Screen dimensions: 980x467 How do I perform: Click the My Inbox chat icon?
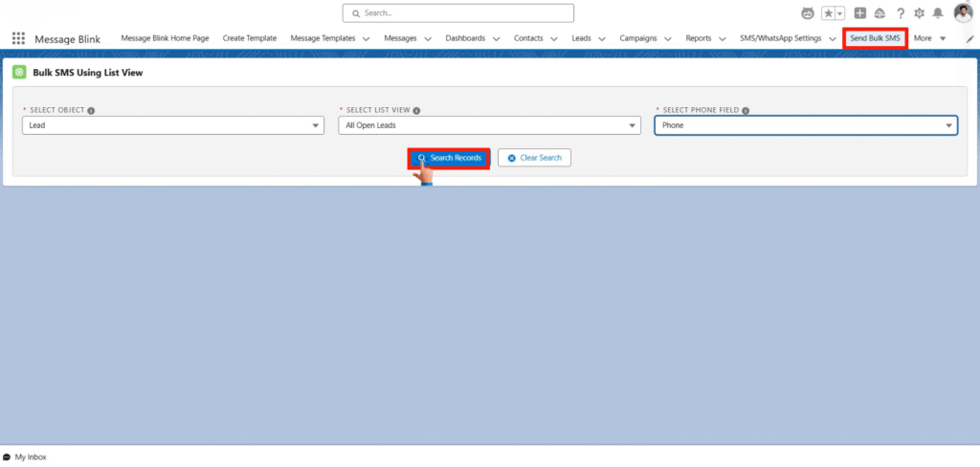point(7,457)
